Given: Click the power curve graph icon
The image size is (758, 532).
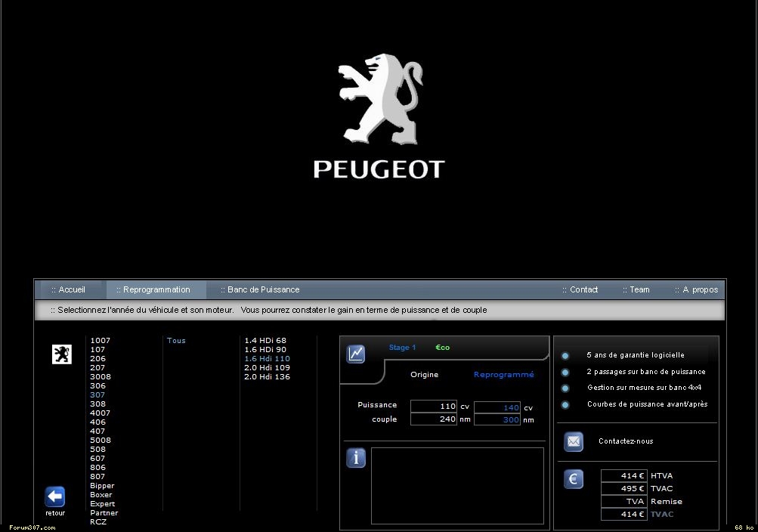Looking at the screenshot, I should coord(356,354).
